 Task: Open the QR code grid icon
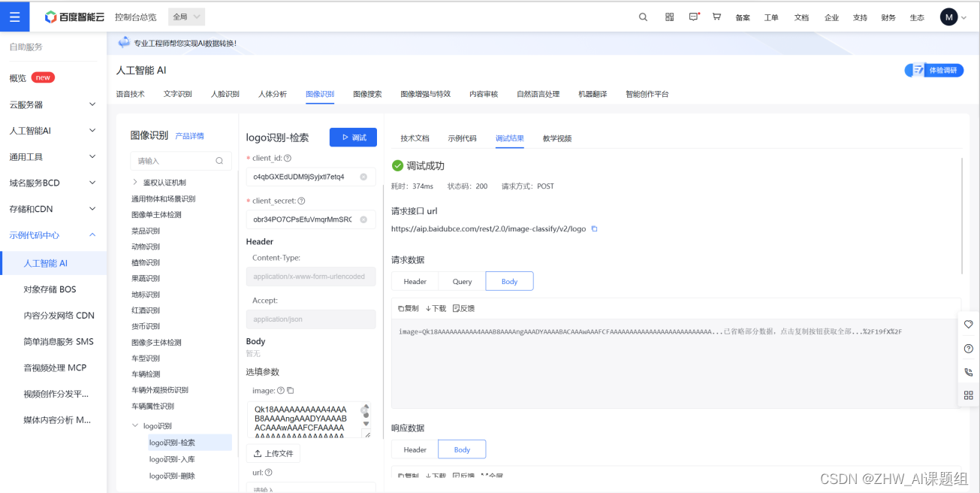669,17
